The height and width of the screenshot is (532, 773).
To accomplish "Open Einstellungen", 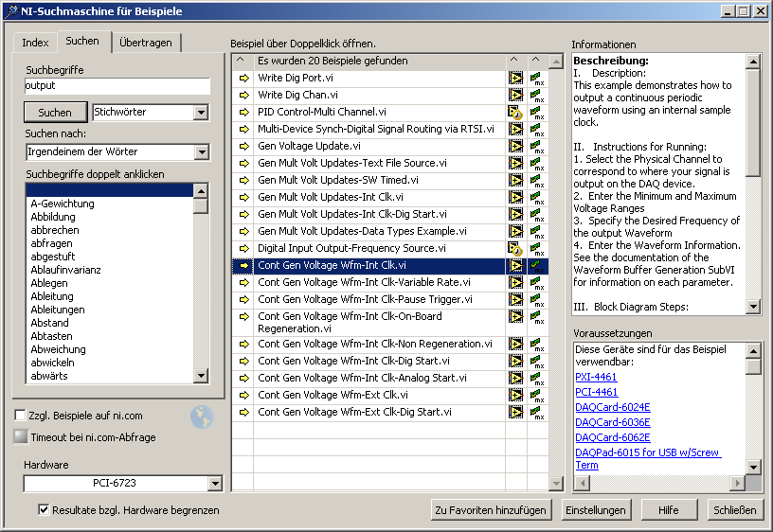I will coord(596,510).
